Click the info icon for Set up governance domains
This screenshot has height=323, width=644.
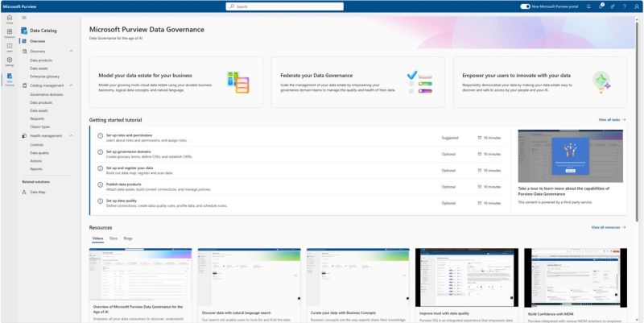pos(100,152)
